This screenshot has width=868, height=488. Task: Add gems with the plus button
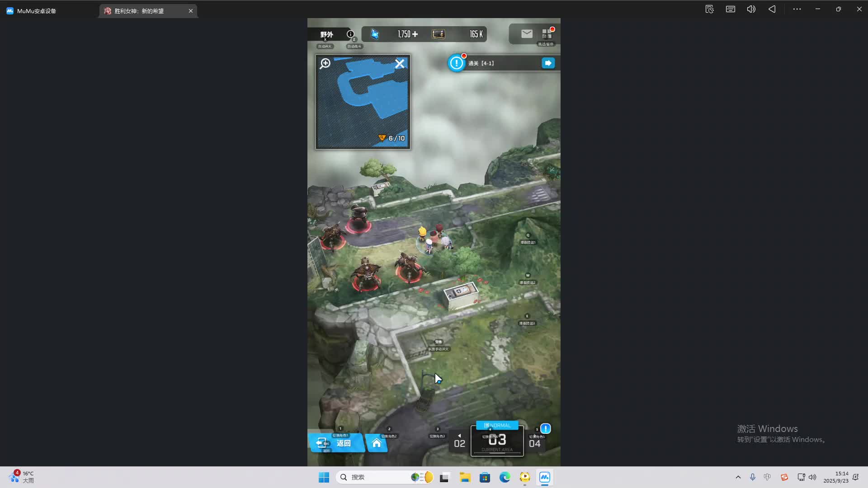pos(415,34)
